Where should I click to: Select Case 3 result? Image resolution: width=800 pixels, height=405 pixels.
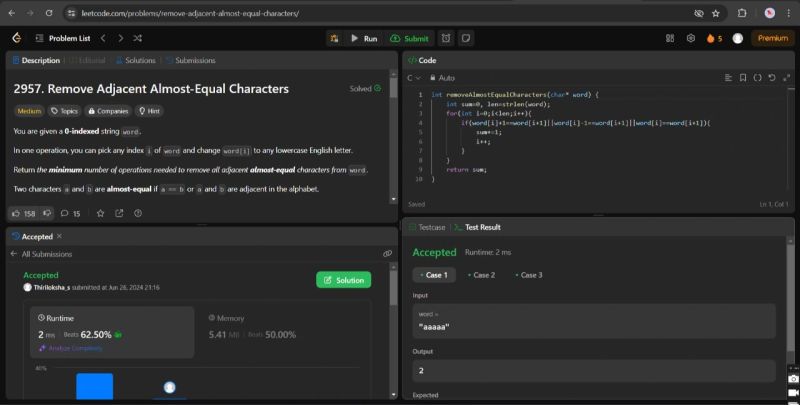[x=529, y=275]
